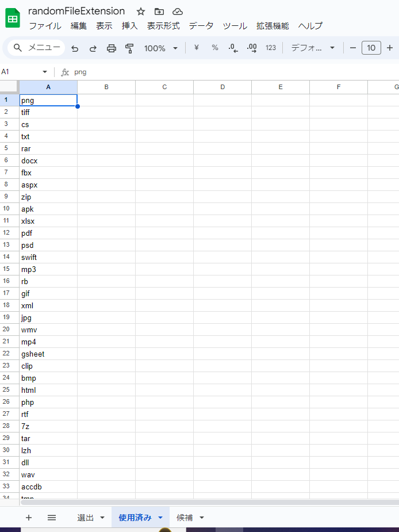
Task: Open the 編集 menu
Action: [x=79, y=26]
